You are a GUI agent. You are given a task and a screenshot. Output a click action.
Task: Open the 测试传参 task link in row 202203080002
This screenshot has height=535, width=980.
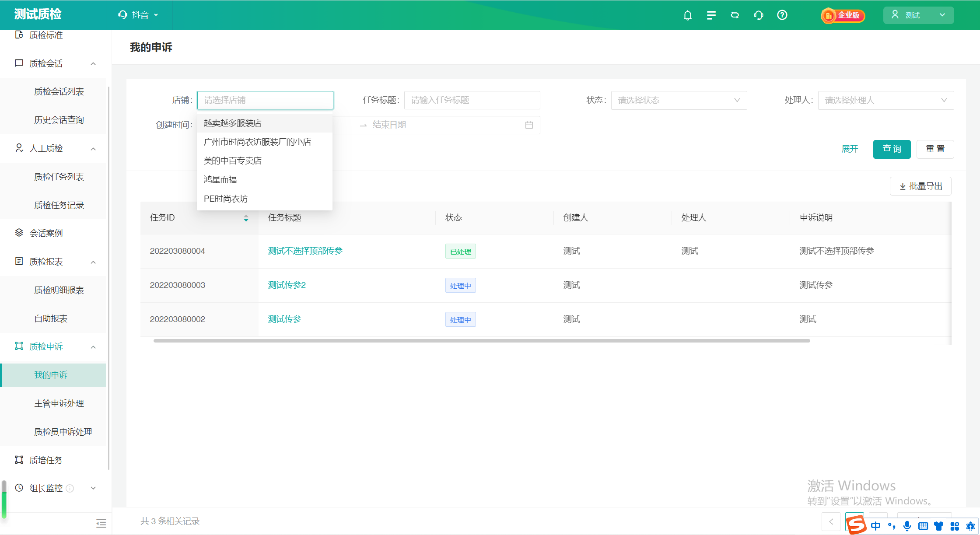tap(284, 319)
